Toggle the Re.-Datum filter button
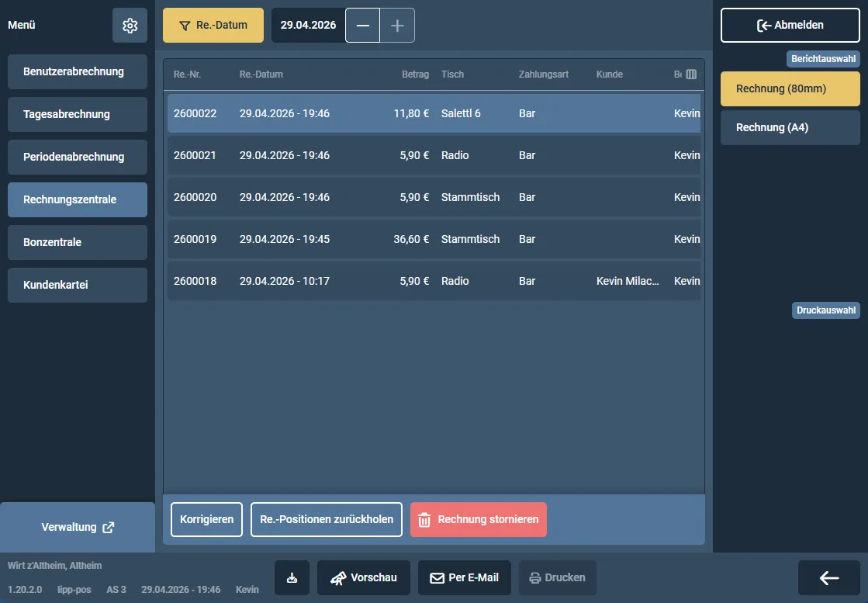This screenshot has height=603, width=868. click(x=213, y=25)
